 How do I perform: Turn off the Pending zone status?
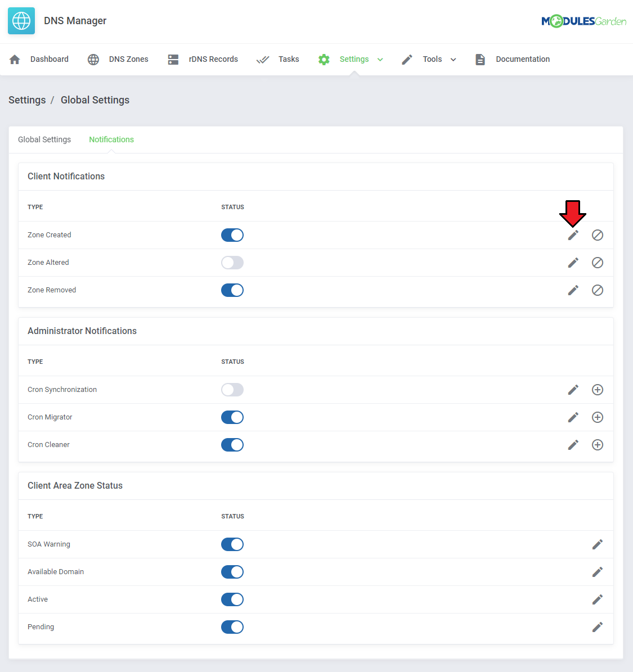232,627
